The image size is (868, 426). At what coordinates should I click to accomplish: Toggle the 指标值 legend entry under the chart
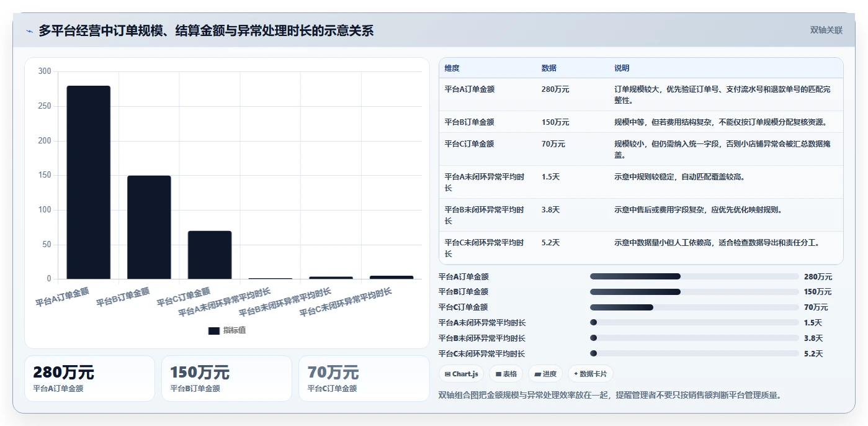227,330
